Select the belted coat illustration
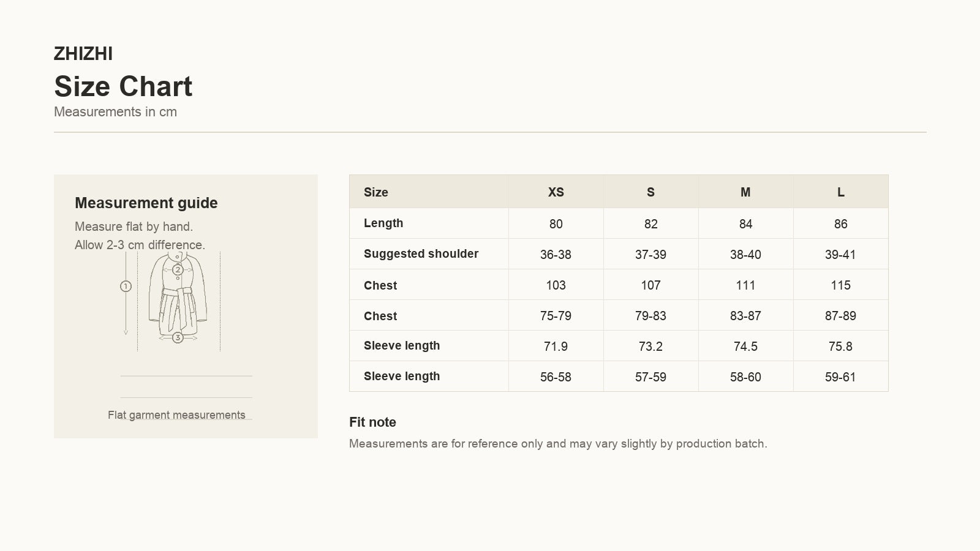Viewport: 980px width, 551px height. pos(178,297)
